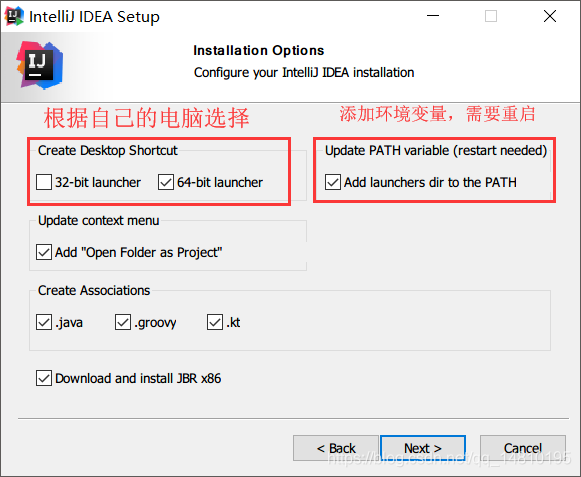Click the large IJ logo in header
This screenshot has height=477, width=581.
[40, 66]
